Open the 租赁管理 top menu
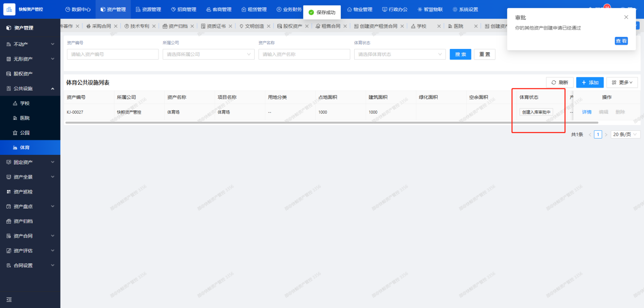 (254, 9)
